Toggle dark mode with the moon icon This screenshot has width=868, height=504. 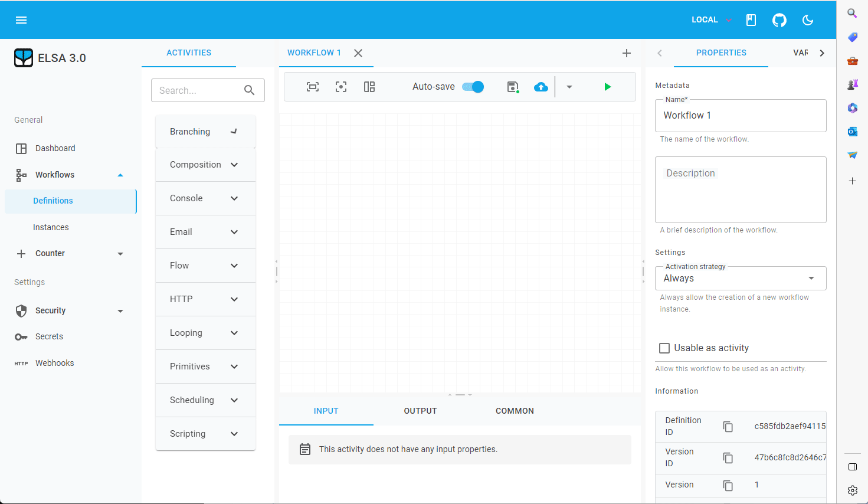click(808, 19)
